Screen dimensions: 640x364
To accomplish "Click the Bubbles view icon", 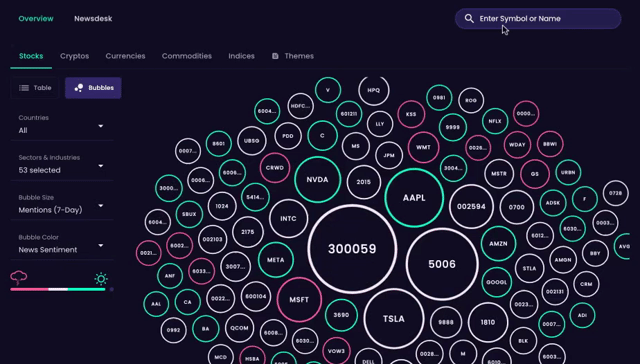I will click(79, 88).
